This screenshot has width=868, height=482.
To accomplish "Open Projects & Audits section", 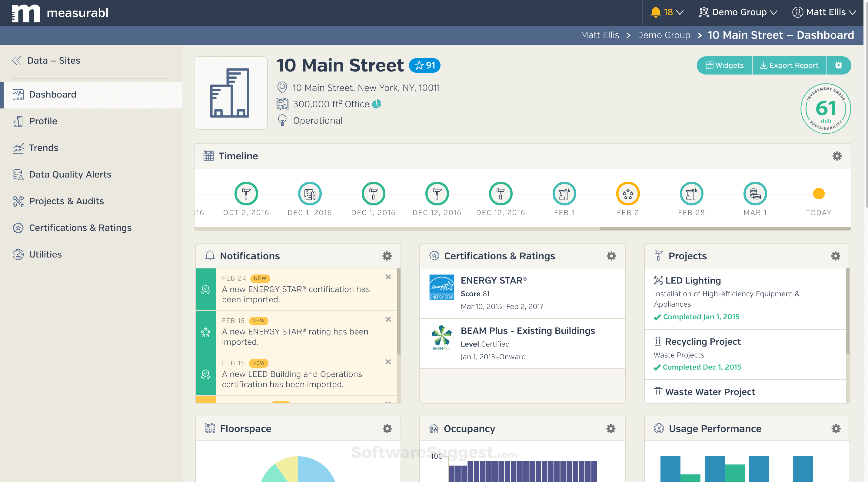I will 18,201.
